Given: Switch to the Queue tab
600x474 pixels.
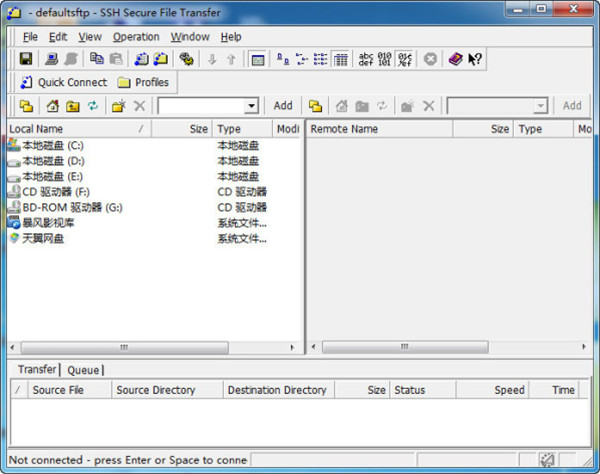Looking at the screenshot, I should [x=83, y=370].
